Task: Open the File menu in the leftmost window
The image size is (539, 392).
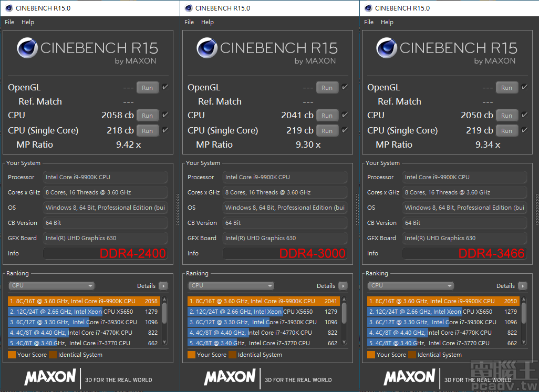Action: tap(9, 22)
